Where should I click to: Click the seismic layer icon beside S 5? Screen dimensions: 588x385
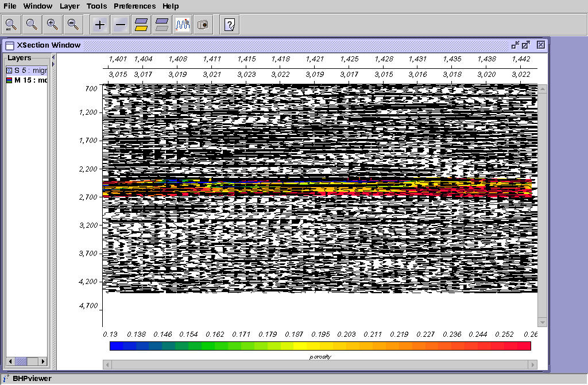9,71
